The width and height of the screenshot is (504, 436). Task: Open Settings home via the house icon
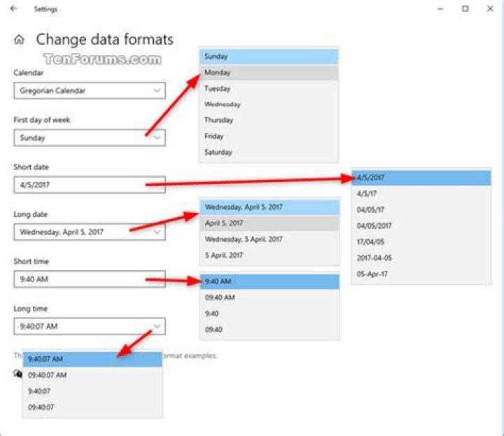coord(19,40)
